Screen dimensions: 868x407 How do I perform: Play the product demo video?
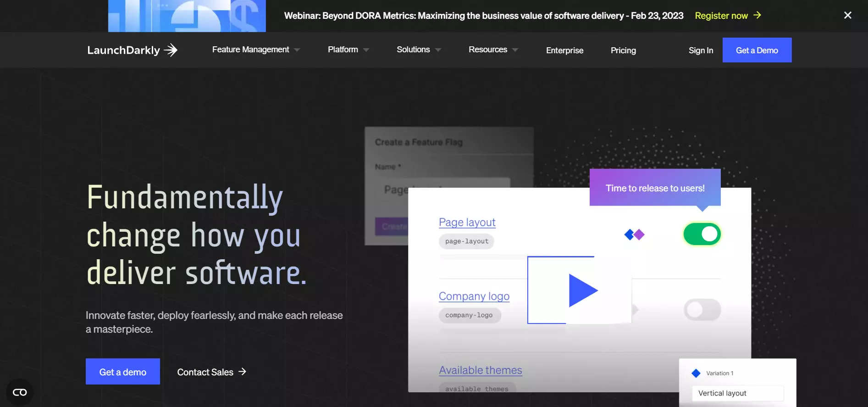point(580,290)
